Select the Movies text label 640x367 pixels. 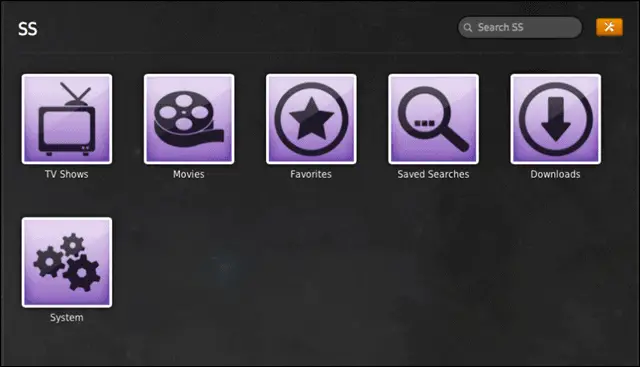tap(189, 174)
